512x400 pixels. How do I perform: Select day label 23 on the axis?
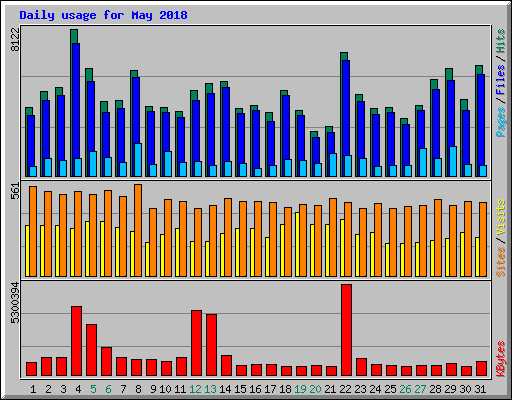[360, 389]
